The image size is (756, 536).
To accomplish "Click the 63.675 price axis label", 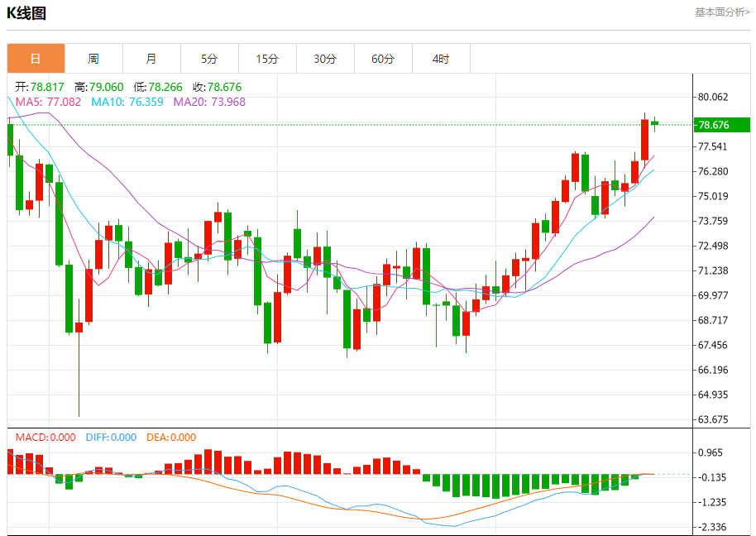I will pyautogui.click(x=713, y=420).
